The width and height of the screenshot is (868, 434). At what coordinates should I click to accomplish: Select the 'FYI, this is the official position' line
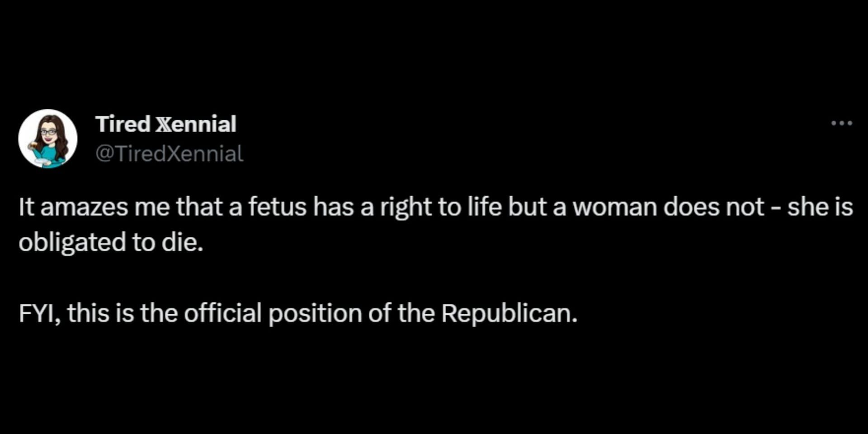[x=298, y=313]
